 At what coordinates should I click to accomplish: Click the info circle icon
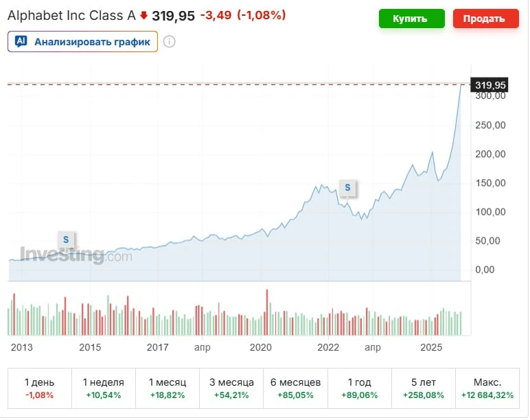coord(170,41)
